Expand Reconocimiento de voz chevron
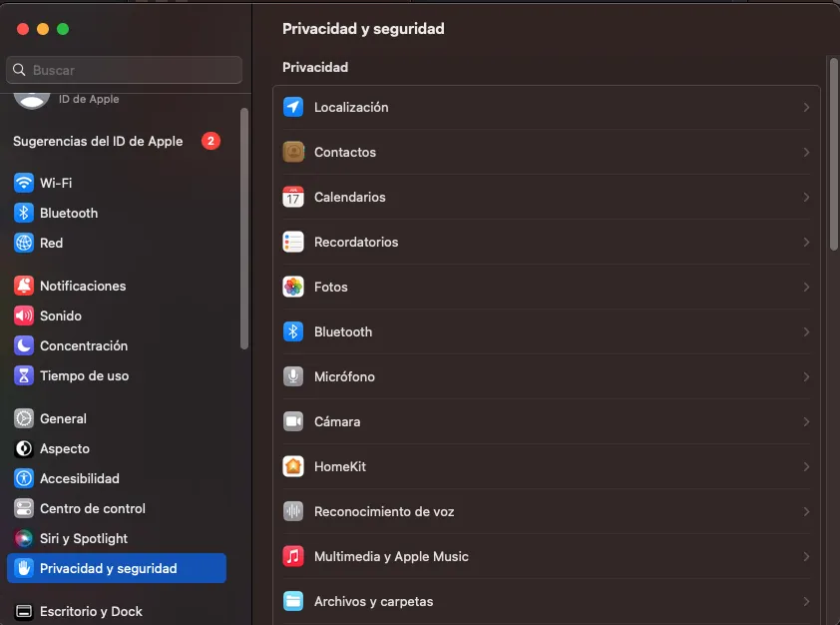The image size is (840, 625). tap(806, 512)
